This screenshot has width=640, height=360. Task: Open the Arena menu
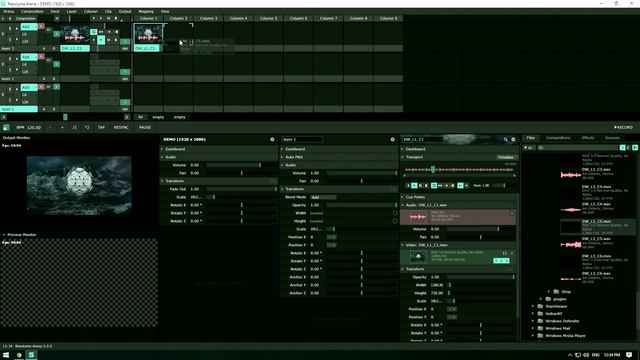point(9,11)
